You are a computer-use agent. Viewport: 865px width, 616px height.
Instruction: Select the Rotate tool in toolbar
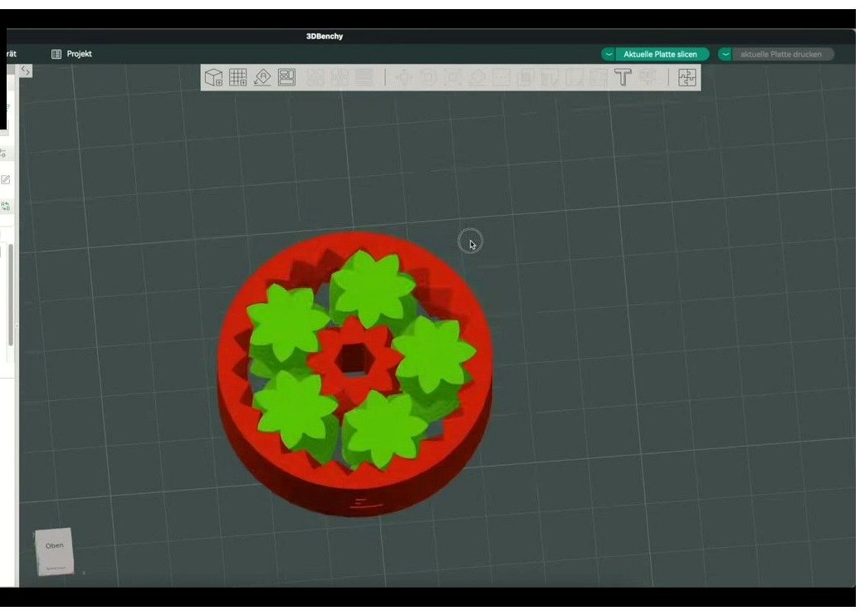(428, 77)
